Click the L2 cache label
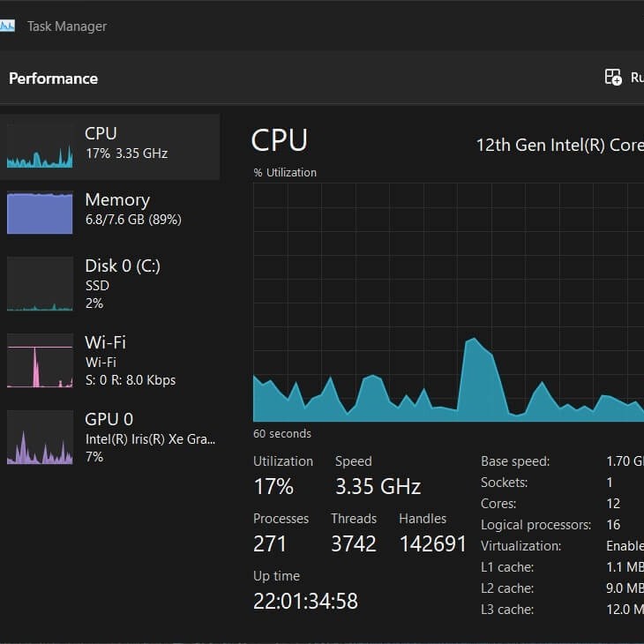The width and height of the screenshot is (644, 644). pos(507,588)
